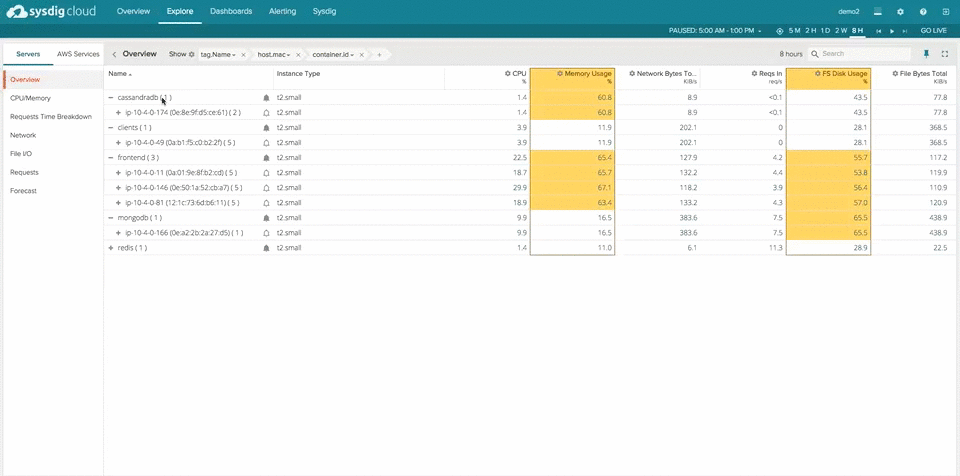Pin the current view with the pin icon

pyautogui.click(x=926, y=54)
